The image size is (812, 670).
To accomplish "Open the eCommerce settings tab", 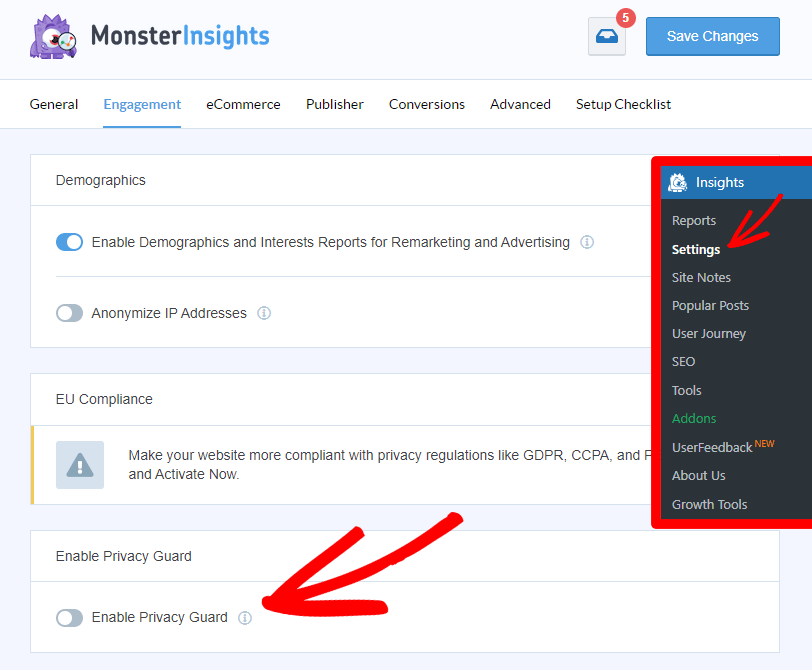I will 243,104.
